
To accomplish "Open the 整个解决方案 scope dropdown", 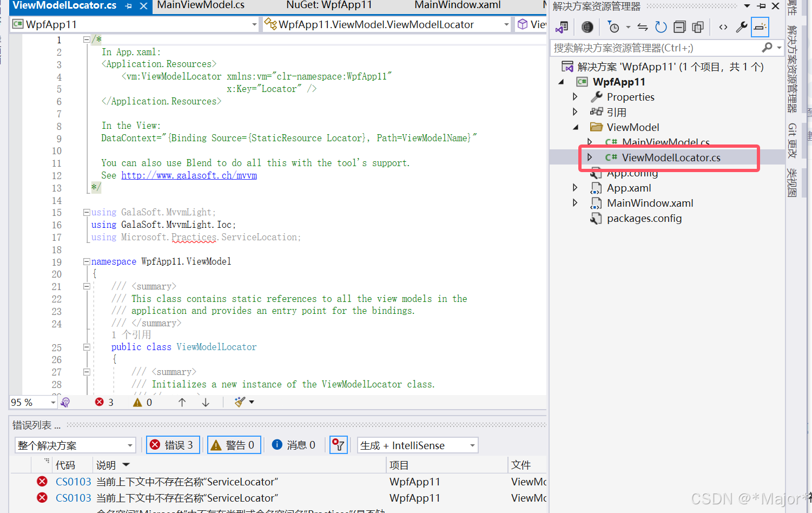I will [75, 445].
